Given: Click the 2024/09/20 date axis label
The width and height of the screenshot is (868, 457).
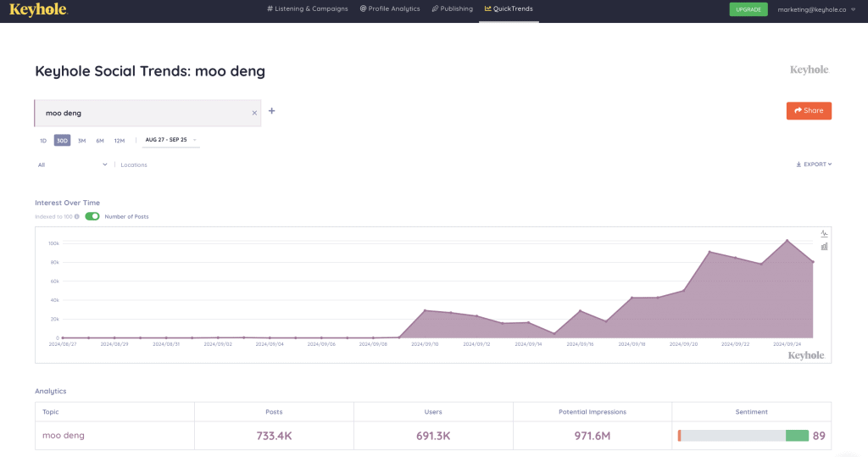Looking at the screenshot, I should point(684,344).
